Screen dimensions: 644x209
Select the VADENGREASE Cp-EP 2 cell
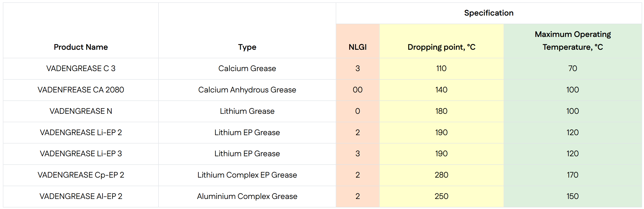pos(81,175)
